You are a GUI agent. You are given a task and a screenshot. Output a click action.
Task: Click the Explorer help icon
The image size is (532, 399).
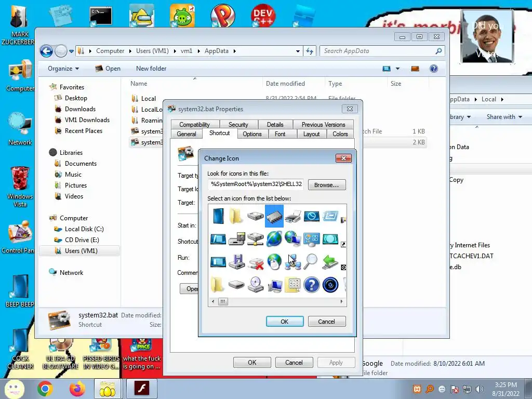(x=434, y=69)
